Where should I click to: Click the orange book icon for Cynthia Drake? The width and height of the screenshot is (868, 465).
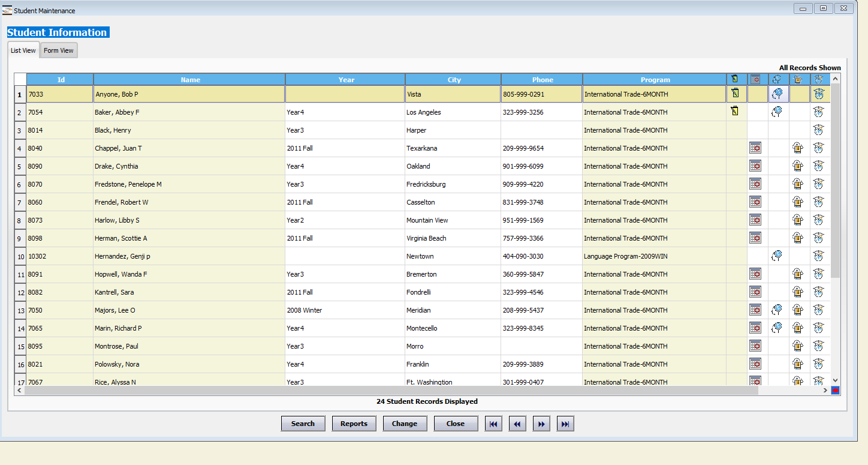(797, 166)
